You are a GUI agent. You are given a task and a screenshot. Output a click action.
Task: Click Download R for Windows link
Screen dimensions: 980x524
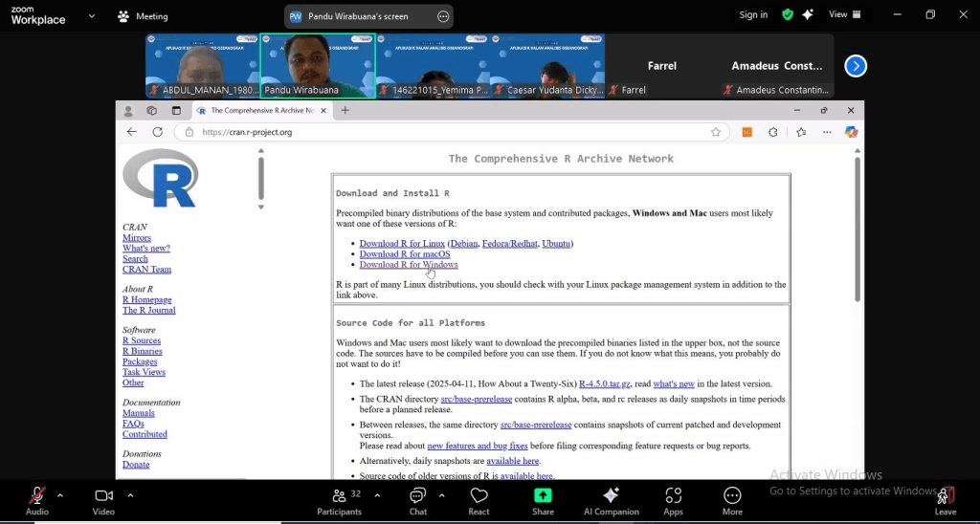pyautogui.click(x=408, y=265)
